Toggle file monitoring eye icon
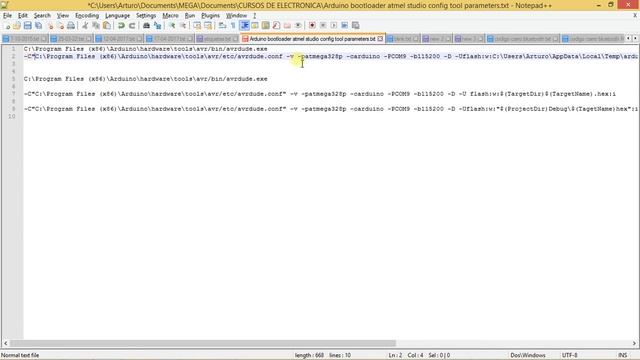The image size is (640, 360). (x=298, y=26)
